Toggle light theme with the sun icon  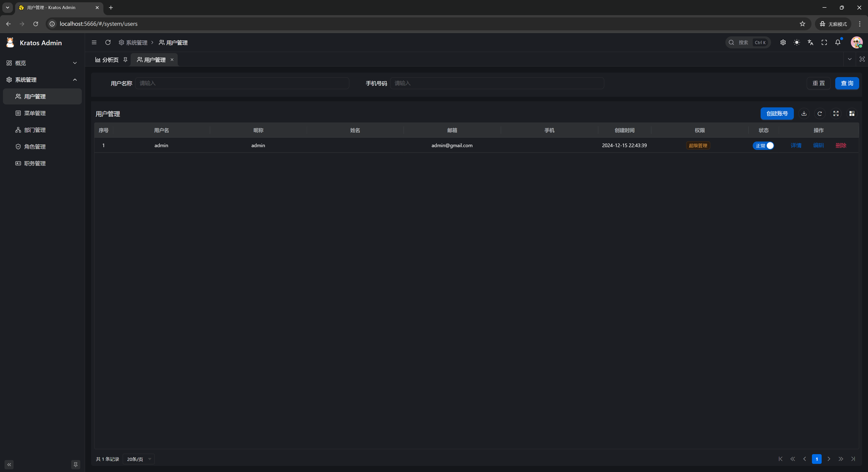coord(797,42)
